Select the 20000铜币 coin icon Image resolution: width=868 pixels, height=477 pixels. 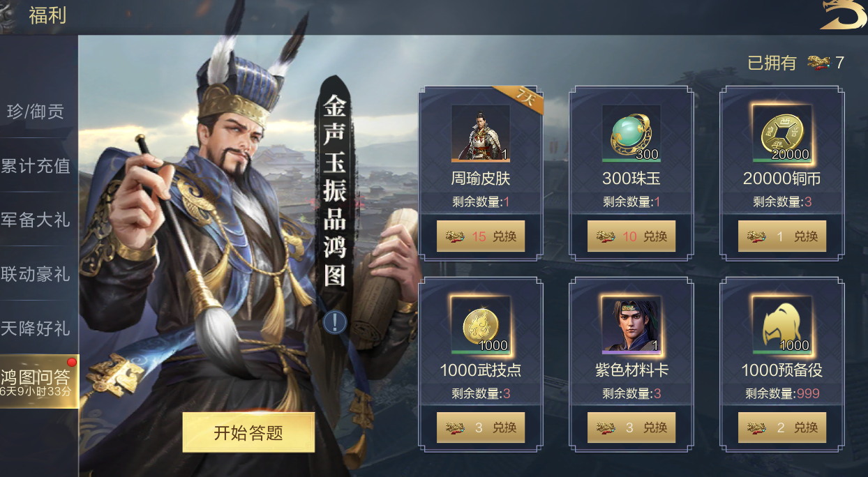click(x=782, y=134)
